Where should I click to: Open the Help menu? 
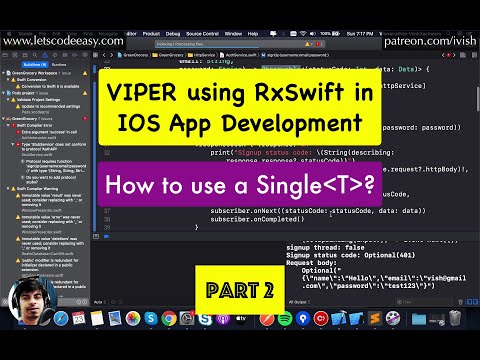click(253, 34)
